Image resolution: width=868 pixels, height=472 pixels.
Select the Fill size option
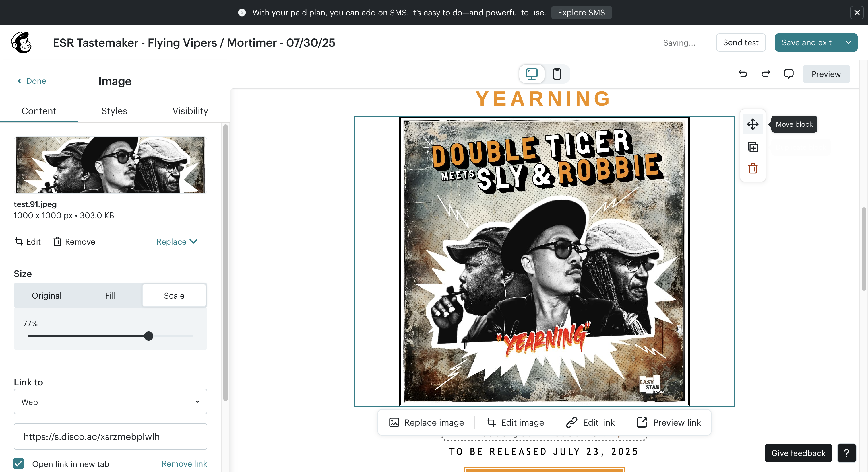(x=110, y=296)
